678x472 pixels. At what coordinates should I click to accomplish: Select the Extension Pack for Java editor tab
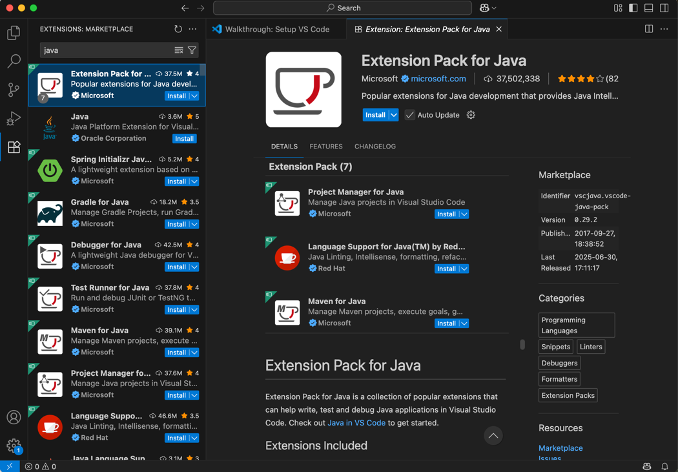(x=427, y=29)
